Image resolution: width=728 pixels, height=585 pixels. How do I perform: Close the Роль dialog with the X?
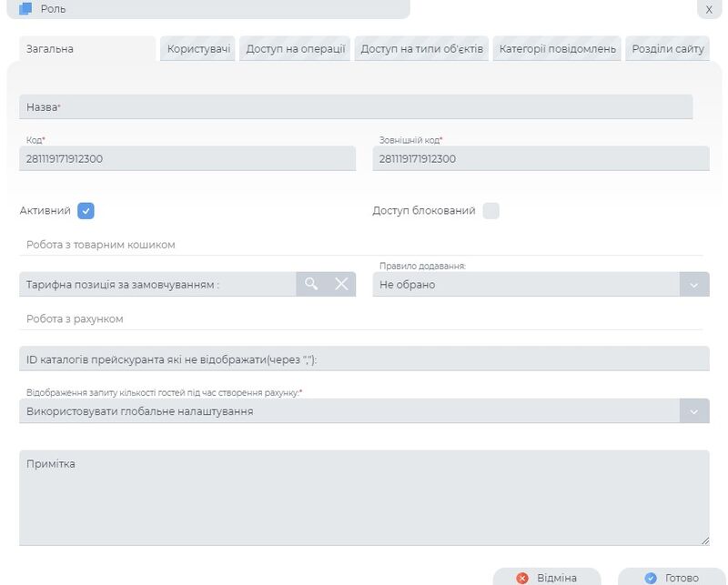(x=708, y=10)
